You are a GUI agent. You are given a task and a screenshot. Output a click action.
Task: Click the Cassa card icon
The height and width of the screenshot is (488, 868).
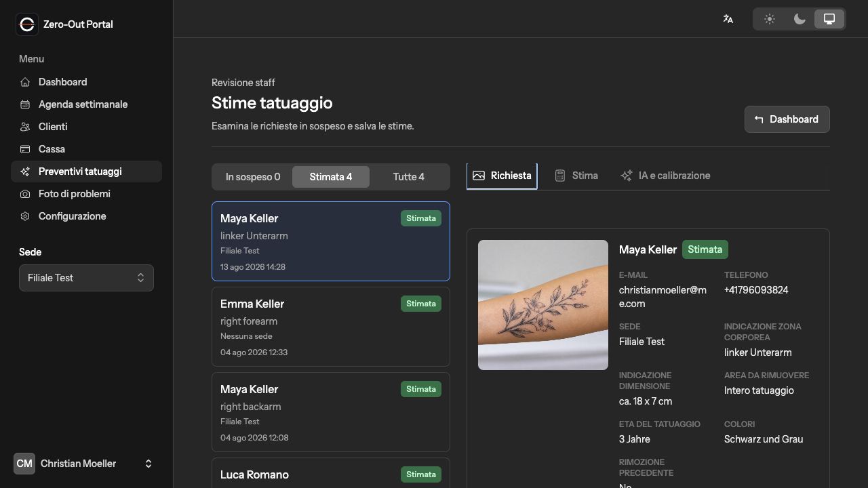pos(25,149)
